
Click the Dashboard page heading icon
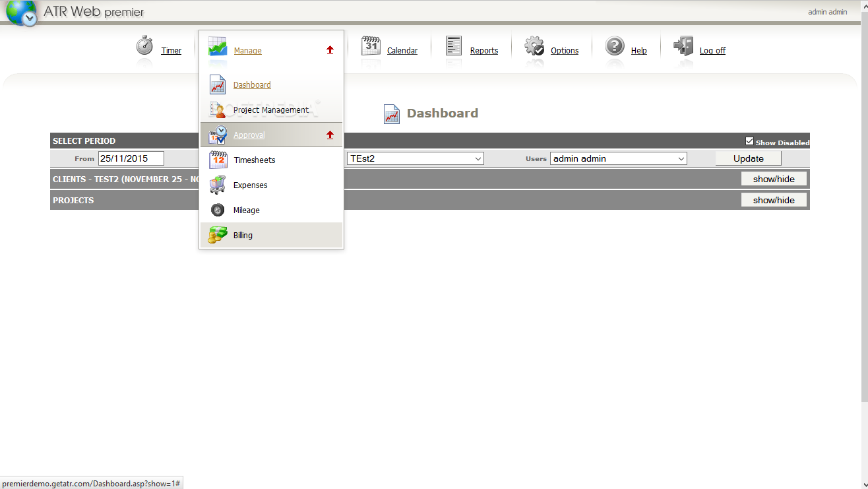coord(392,114)
